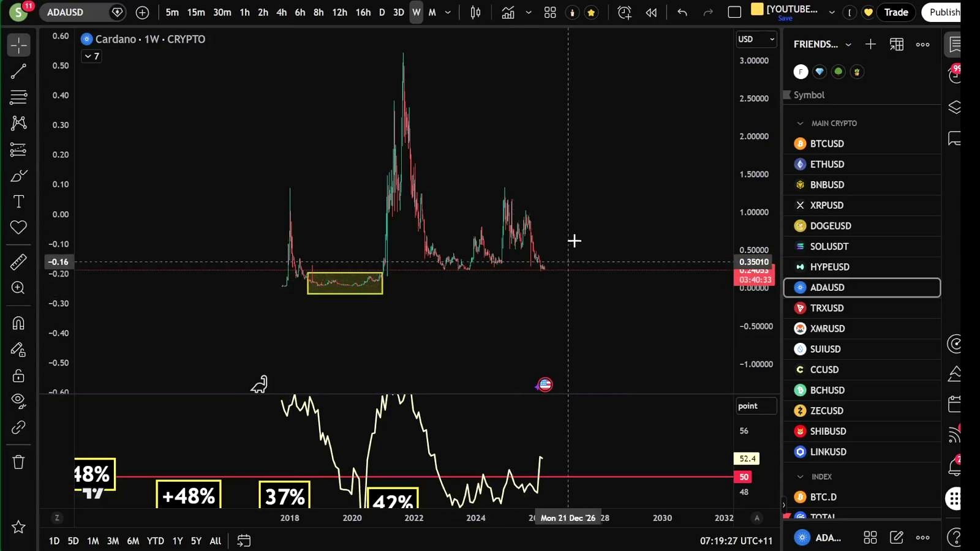Image resolution: width=980 pixels, height=551 pixels.
Task: Select SOLUSDT in the watchlist
Action: pyautogui.click(x=862, y=246)
